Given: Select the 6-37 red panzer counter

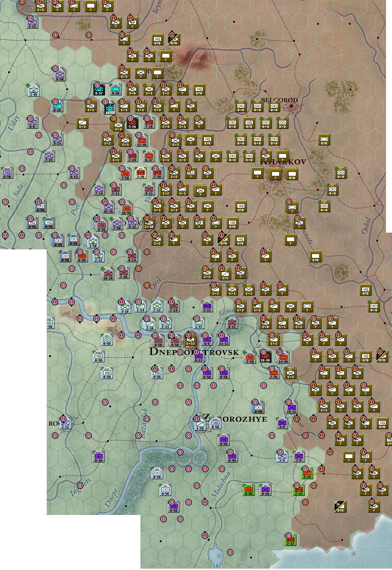Looking at the screenshot, I should 149,156.
